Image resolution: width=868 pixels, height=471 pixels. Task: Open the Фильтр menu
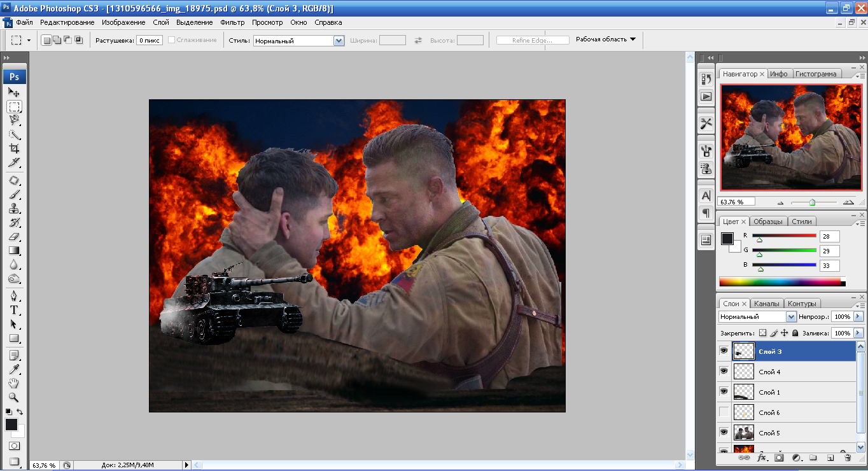(232, 22)
